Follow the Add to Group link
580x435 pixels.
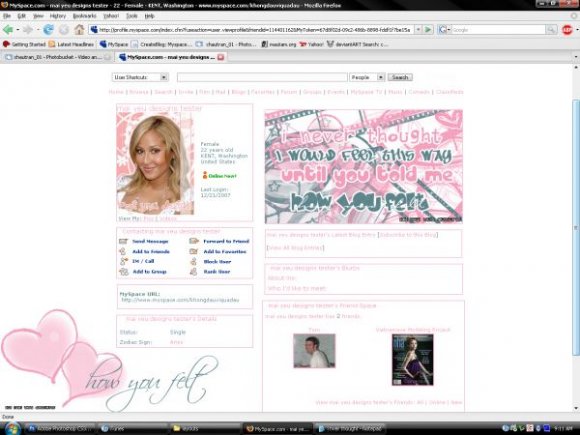149,272
